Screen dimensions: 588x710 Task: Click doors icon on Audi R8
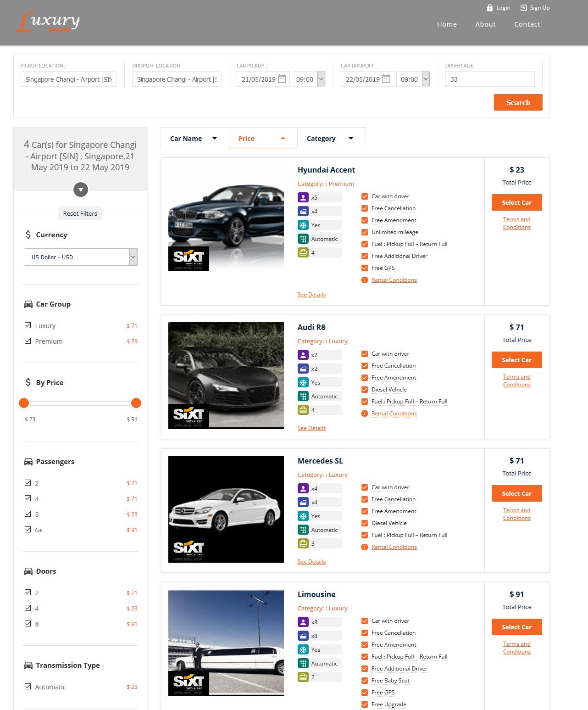tap(303, 369)
